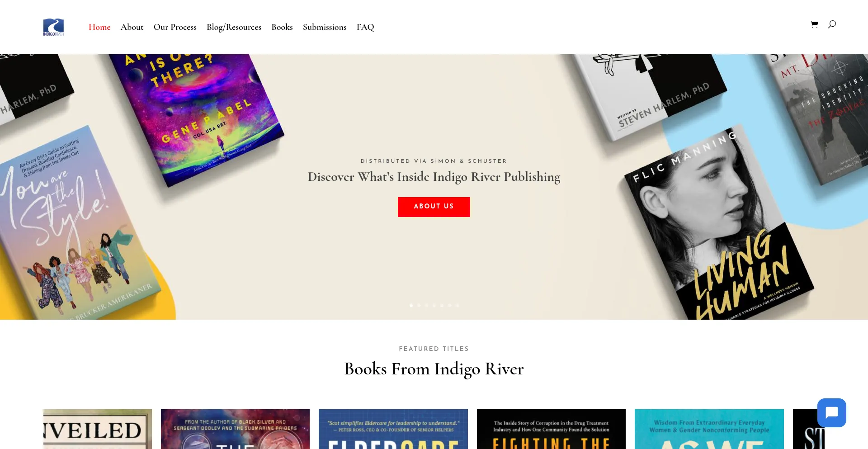
Task: Open the teal Wisdom From Extraordinary book cover
Action: click(709, 429)
